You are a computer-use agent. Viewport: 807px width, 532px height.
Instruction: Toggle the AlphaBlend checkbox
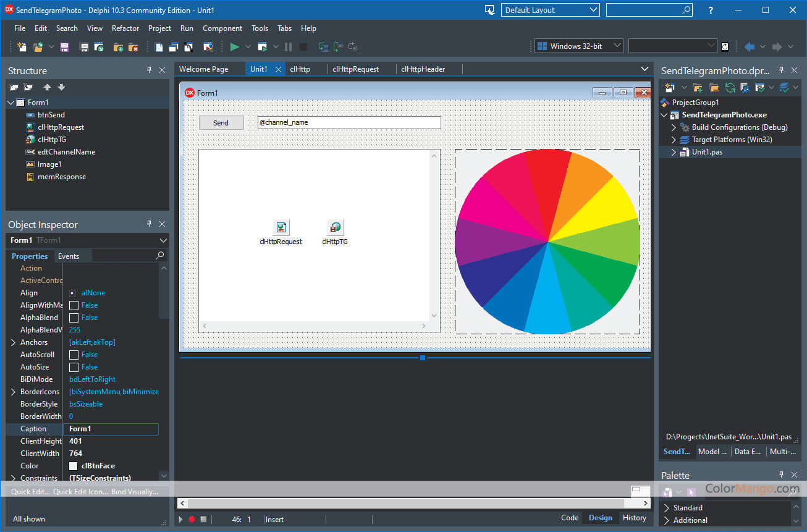point(74,318)
